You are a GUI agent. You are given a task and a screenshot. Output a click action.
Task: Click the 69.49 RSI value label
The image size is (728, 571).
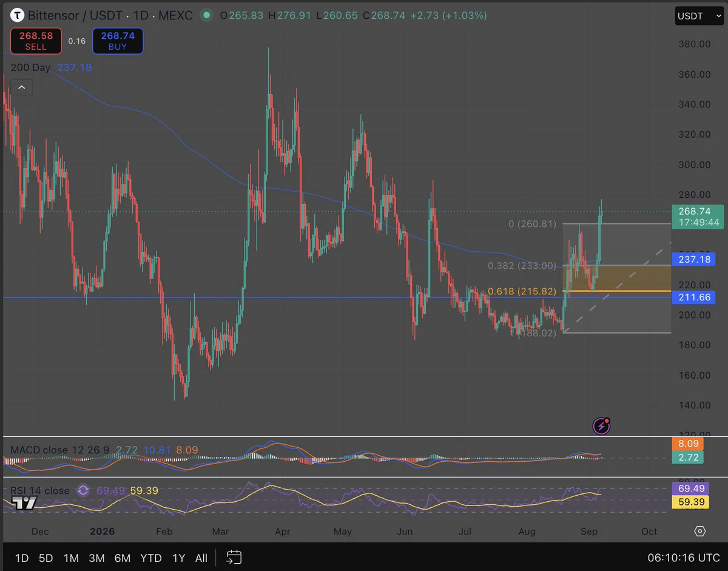[x=690, y=488]
